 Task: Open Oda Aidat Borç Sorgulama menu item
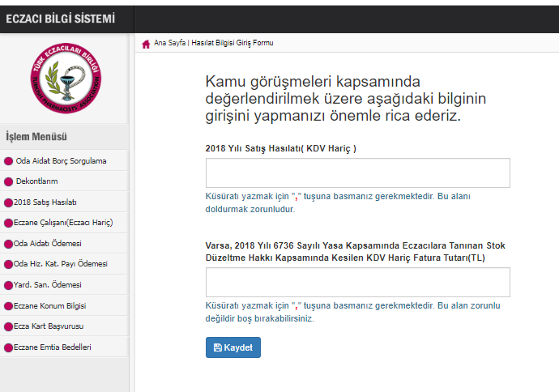pos(61,161)
